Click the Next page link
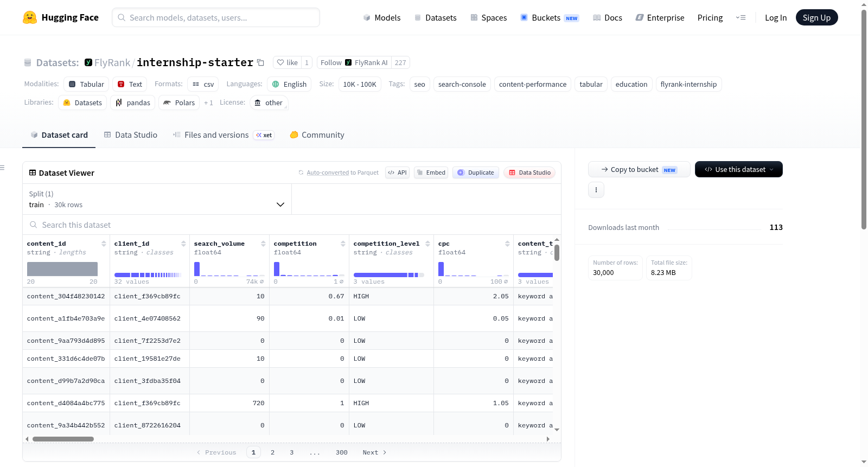 coord(374,452)
